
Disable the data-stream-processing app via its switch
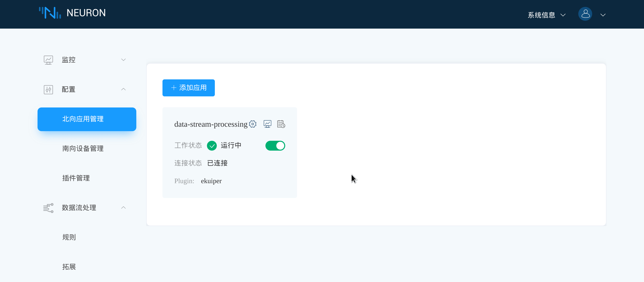click(x=275, y=145)
